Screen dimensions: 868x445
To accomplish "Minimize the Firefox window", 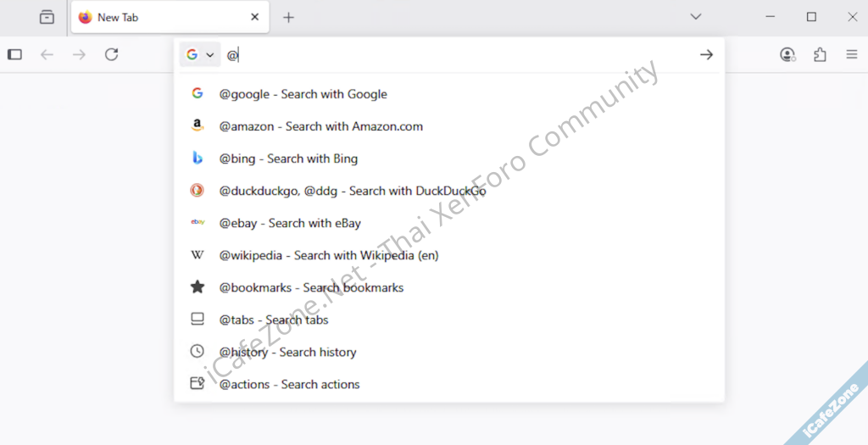I will [770, 17].
